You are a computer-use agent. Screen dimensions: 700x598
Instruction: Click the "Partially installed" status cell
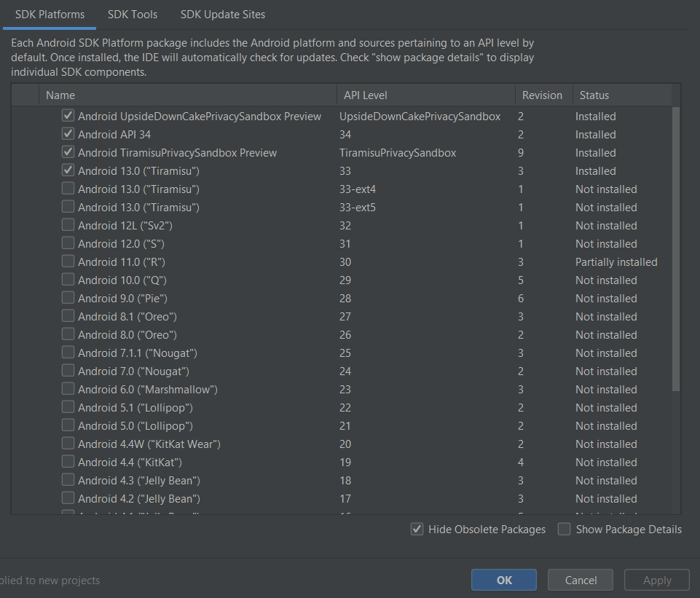(616, 262)
